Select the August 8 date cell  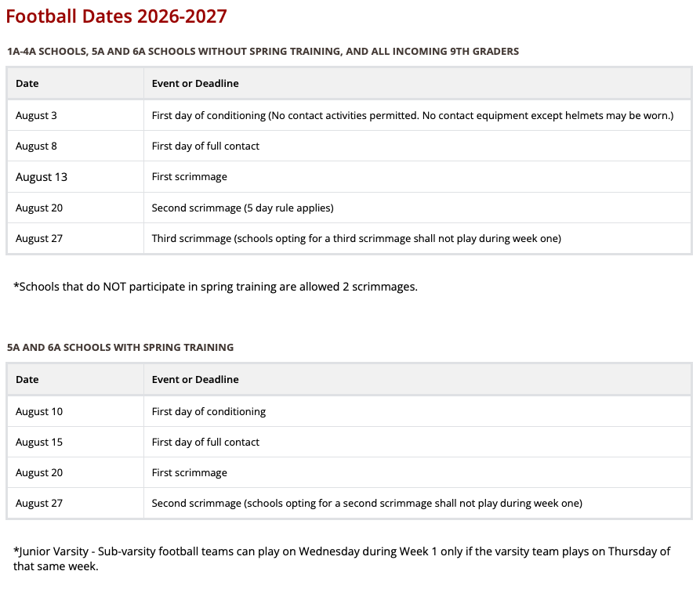(x=75, y=146)
